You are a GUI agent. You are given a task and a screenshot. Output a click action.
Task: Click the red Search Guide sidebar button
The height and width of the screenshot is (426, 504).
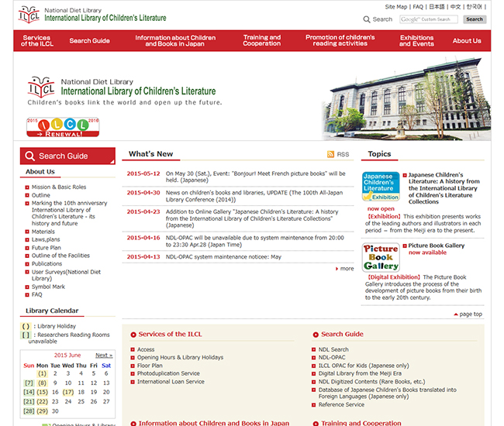(67, 156)
